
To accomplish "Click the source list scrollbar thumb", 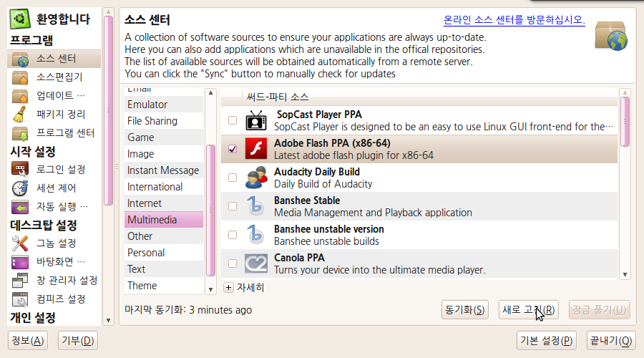I will pyautogui.click(x=625, y=122).
